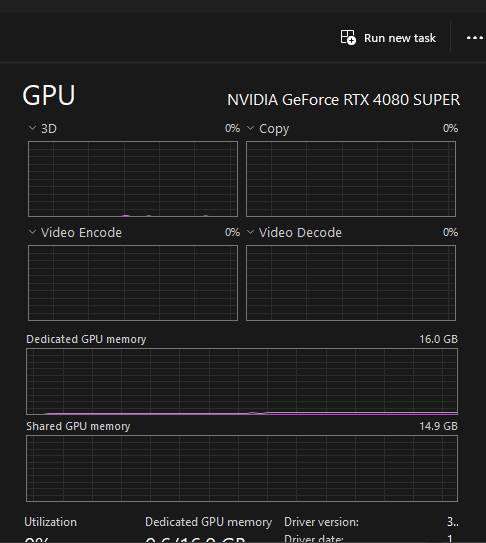Click the Dedicated GPU memory graph
Viewport: 486px width, 543px height.
click(x=242, y=381)
